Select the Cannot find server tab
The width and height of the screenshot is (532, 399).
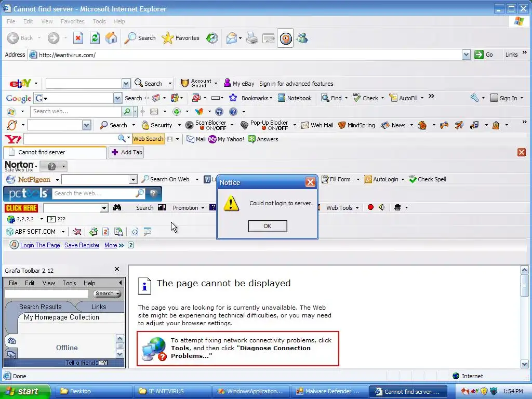pyautogui.click(x=55, y=152)
